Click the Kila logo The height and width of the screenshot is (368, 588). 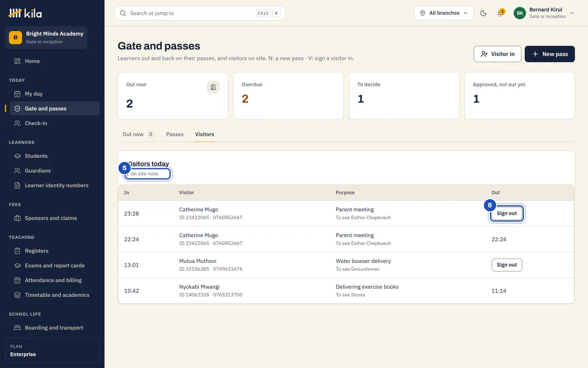click(x=25, y=13)
